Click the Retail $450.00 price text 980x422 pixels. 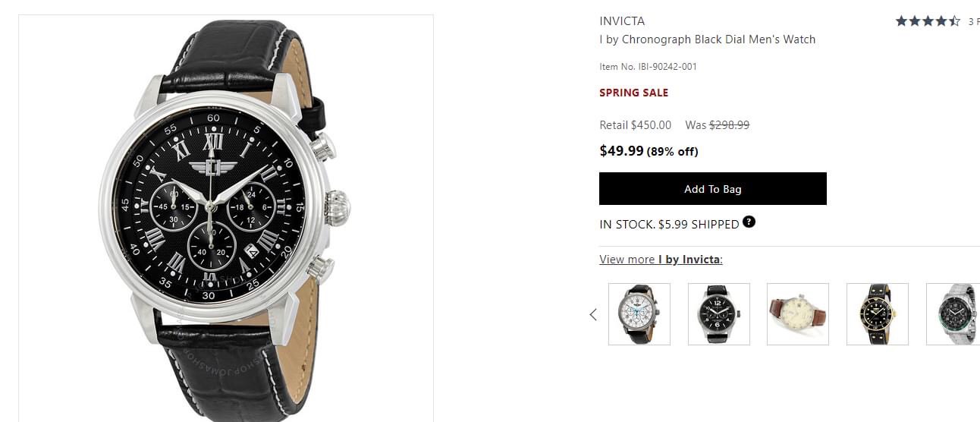click(x=635, y=125)
